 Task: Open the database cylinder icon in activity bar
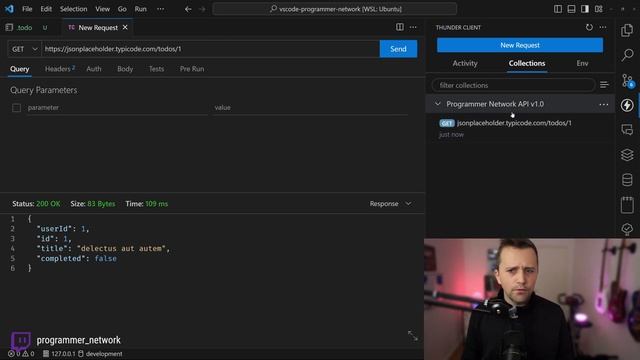point(627,180)
